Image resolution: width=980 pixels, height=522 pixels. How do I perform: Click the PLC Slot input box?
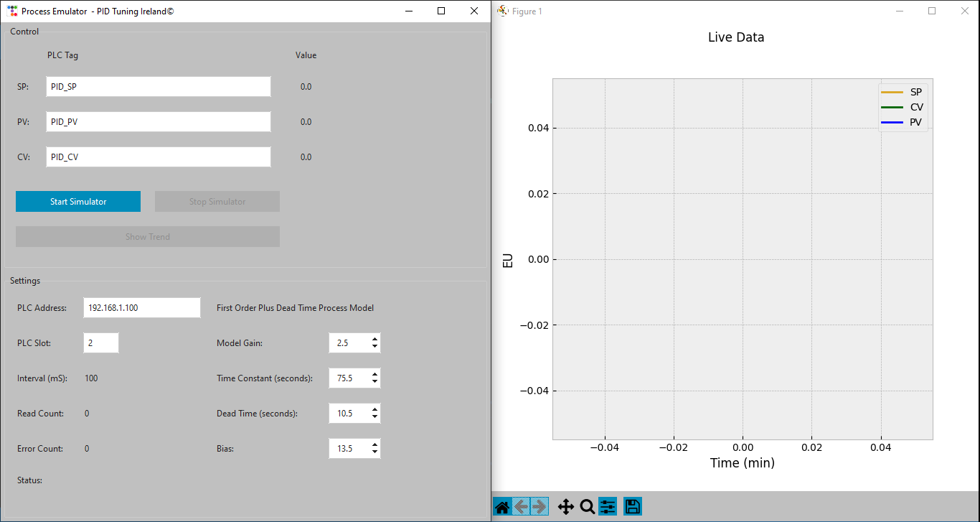(x=100, y=343)
